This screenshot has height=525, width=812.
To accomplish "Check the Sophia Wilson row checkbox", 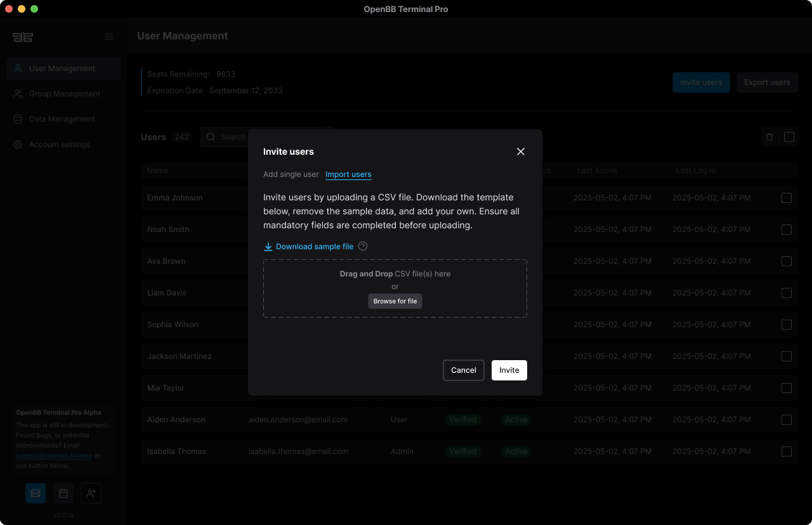I will pyautogui.click(x=787, y=325).
